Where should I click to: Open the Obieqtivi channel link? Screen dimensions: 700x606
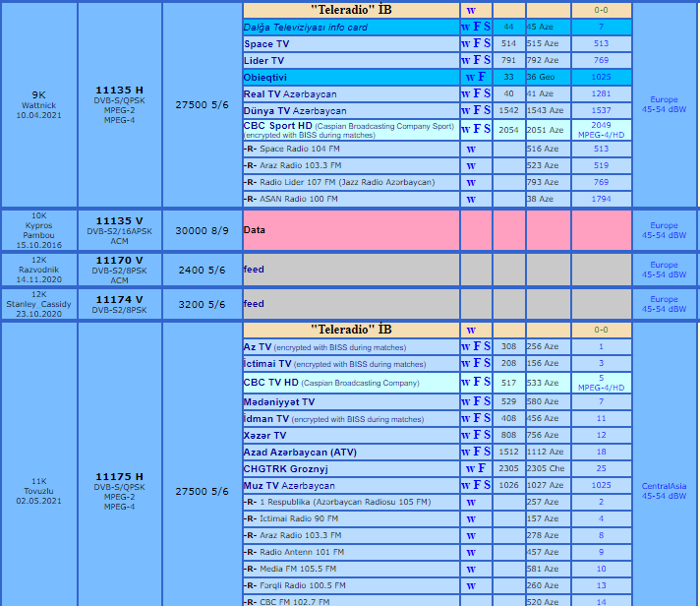click(x=265, y=78)
